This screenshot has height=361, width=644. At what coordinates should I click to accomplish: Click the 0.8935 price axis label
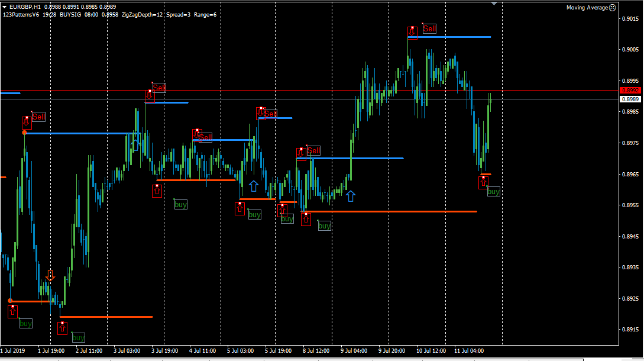[630, 267]
